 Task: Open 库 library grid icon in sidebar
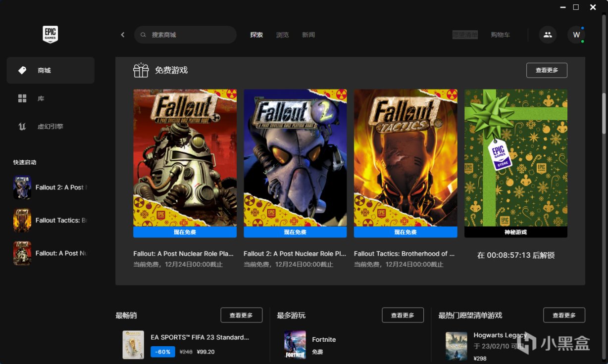coord(22,98)
